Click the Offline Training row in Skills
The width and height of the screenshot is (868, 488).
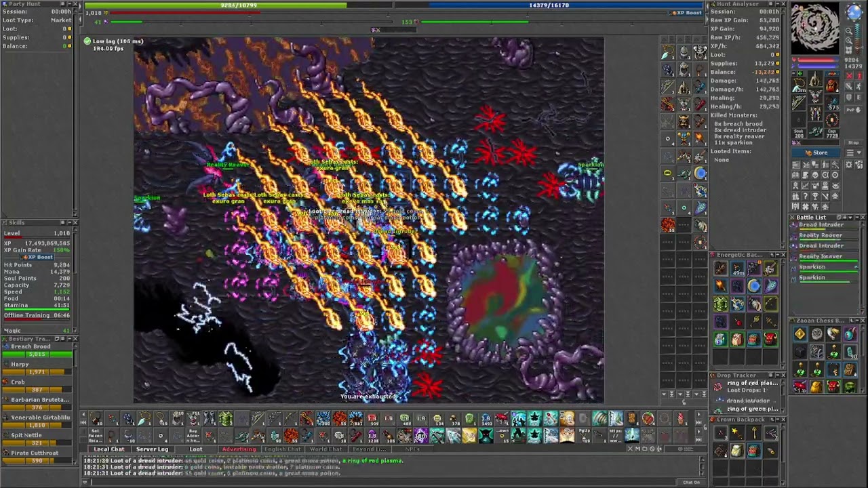pyautogui.click(x=37, y=315)
